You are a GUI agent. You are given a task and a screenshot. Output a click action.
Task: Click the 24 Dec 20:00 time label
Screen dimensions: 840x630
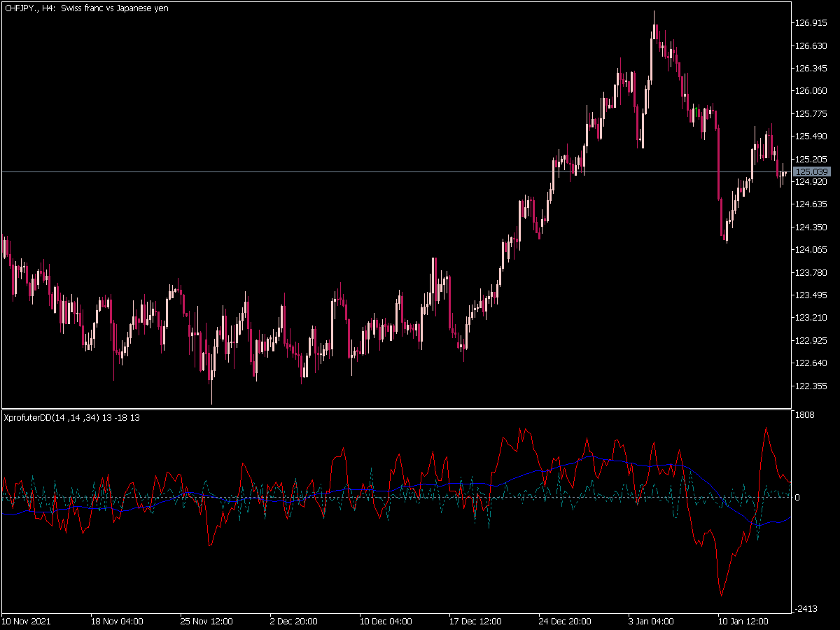(x=565, y=621)
